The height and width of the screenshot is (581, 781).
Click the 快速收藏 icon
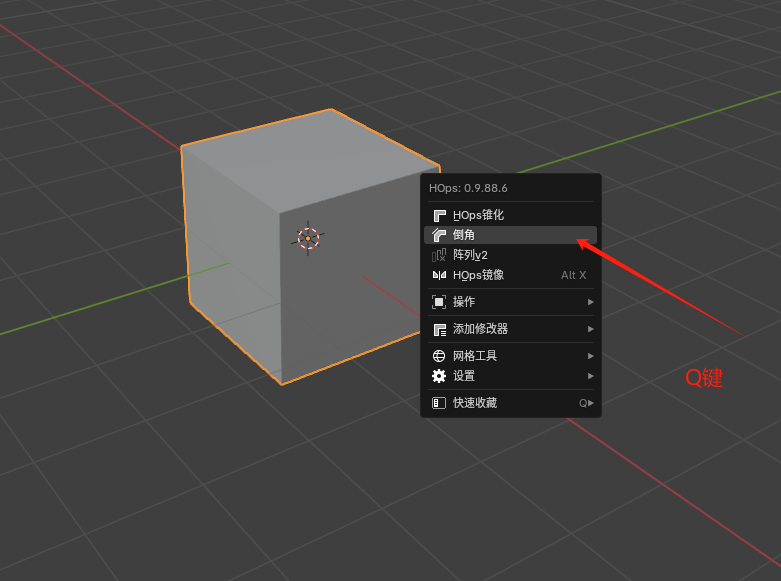click(x=439, y=403)
